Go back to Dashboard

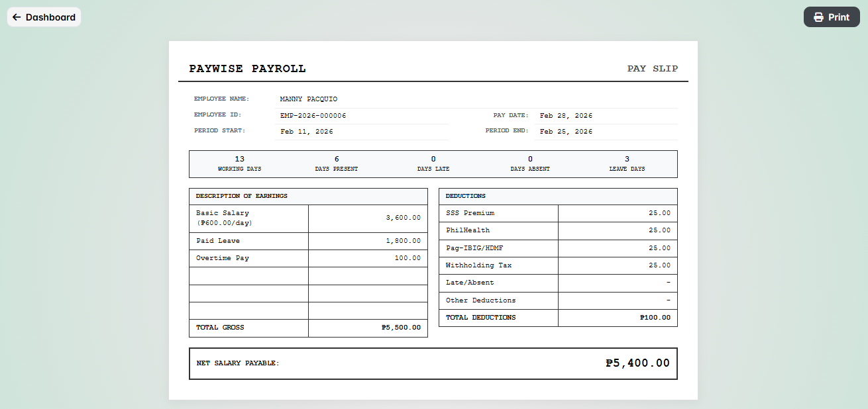click(44, 17)
